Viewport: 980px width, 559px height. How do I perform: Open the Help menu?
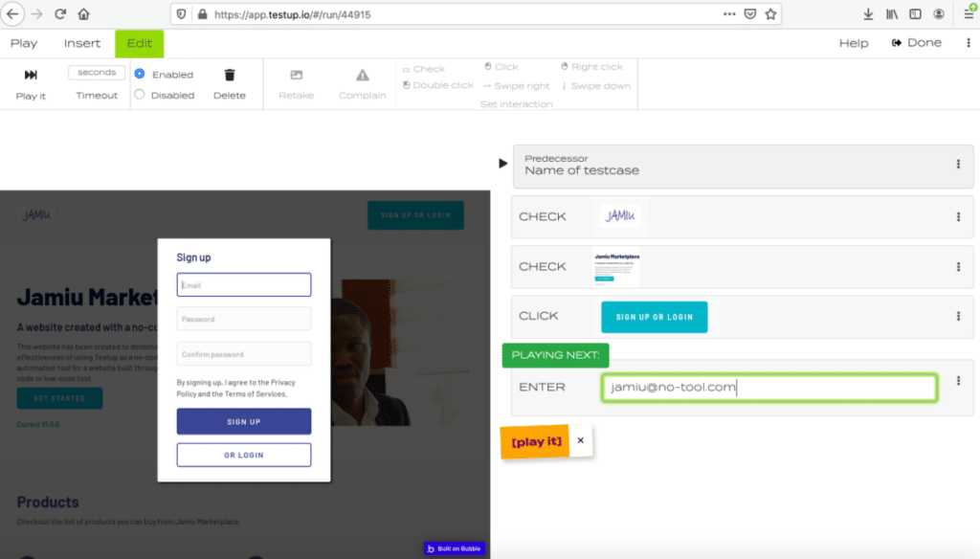tap(854, 43)
